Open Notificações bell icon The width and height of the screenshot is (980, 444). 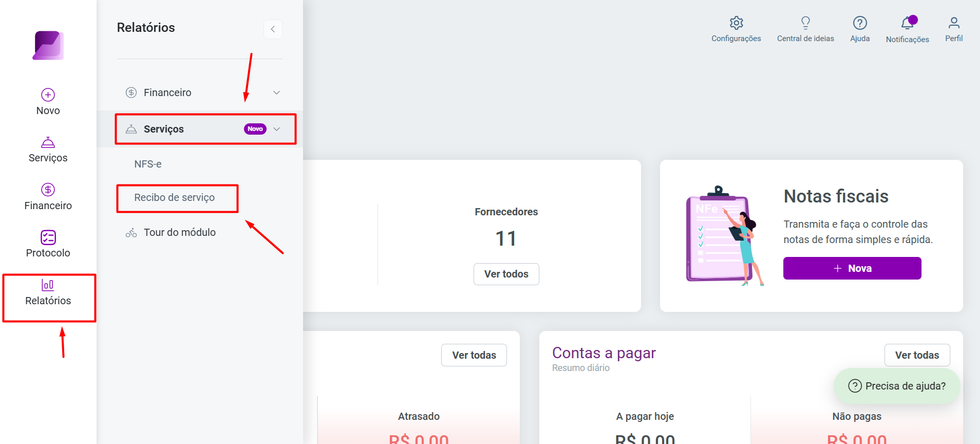908,23
